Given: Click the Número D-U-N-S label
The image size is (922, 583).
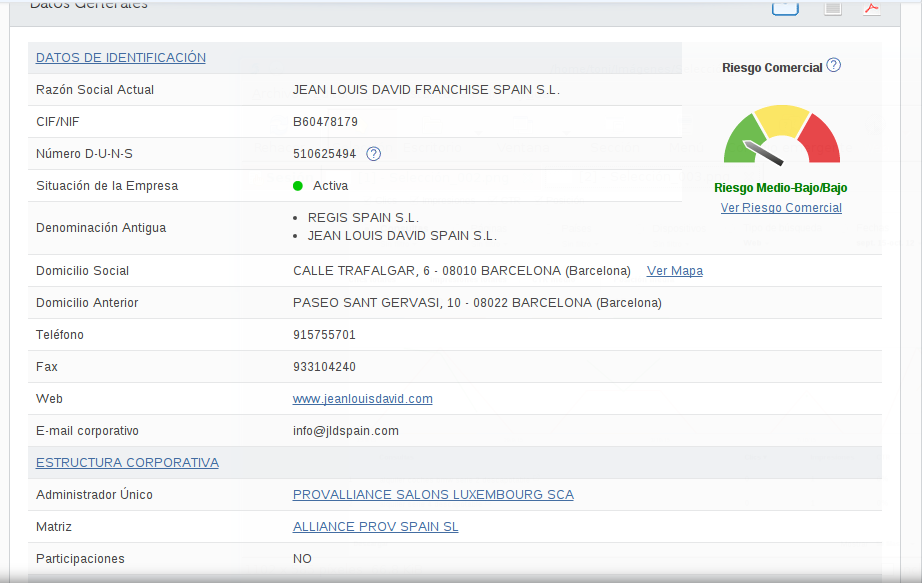Looking at the screenshot, I should point(84,154).
